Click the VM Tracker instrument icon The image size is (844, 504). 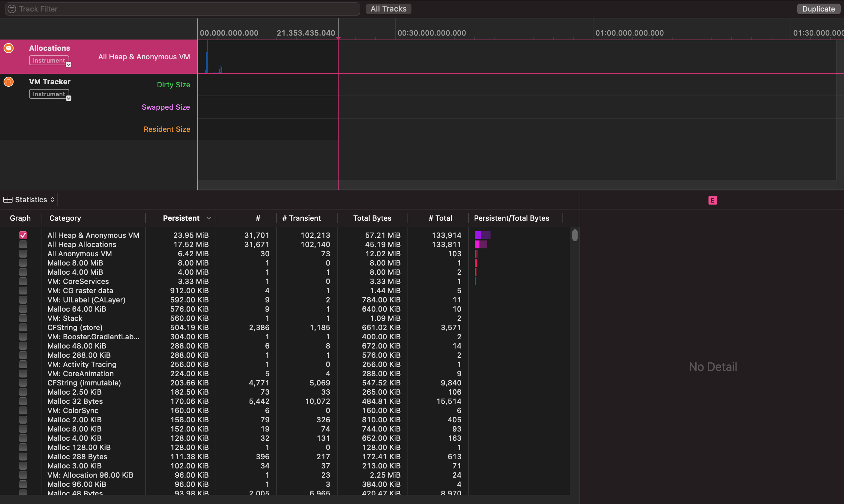tap(9, 82)
